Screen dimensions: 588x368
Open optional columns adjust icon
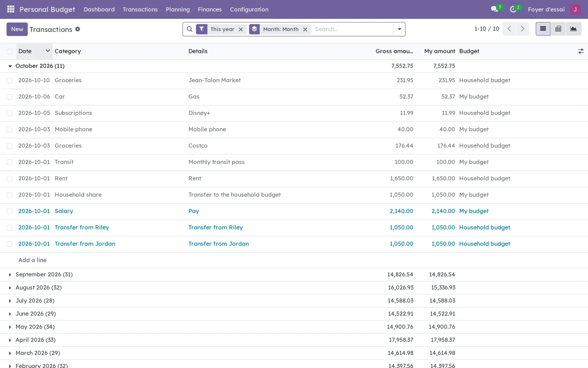581,51
